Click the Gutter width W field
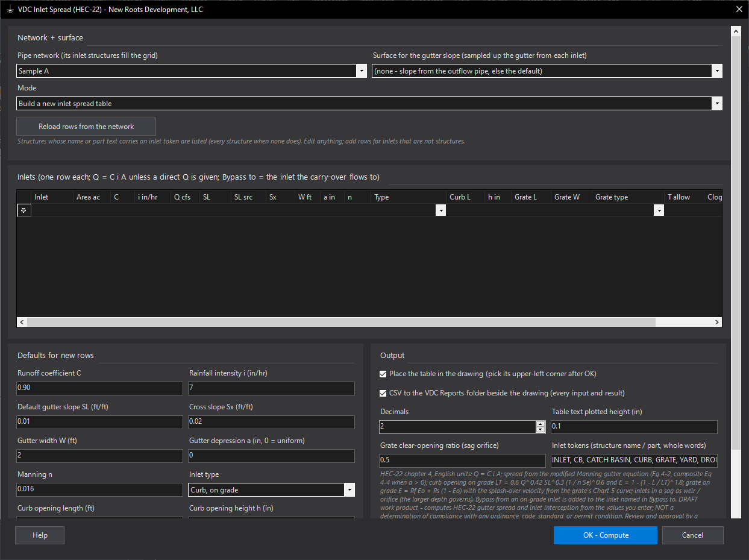 click(99, 456)
